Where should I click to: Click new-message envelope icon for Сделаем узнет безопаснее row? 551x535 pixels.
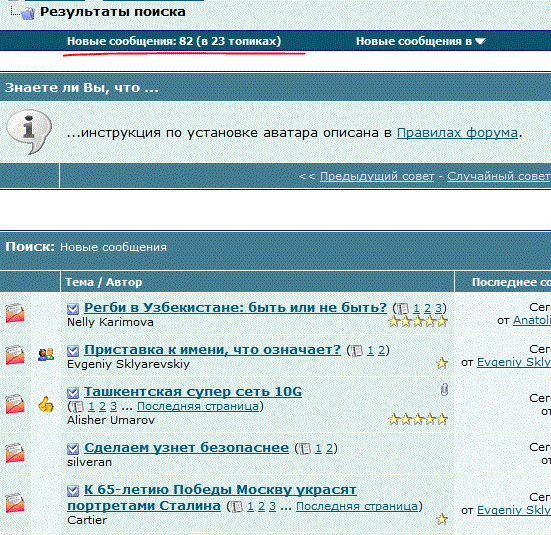[x=15, y=453]
